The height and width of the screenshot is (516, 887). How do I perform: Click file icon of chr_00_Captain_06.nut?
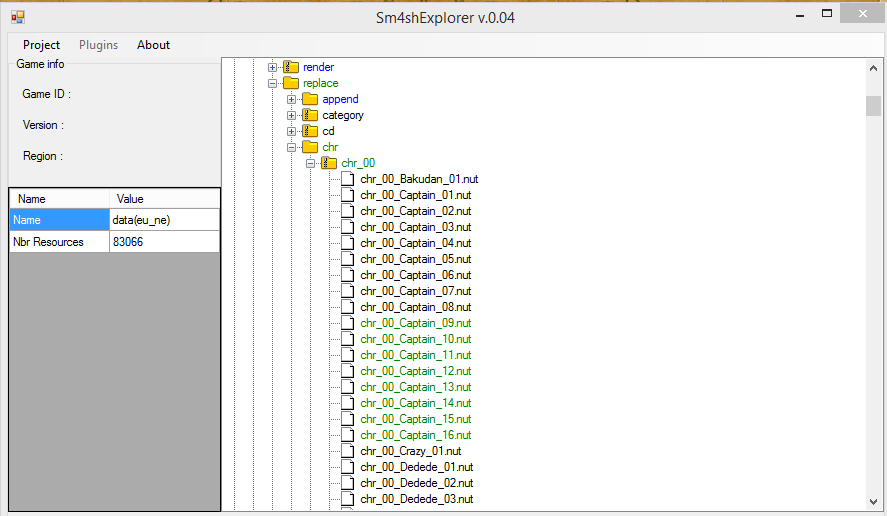348,275
